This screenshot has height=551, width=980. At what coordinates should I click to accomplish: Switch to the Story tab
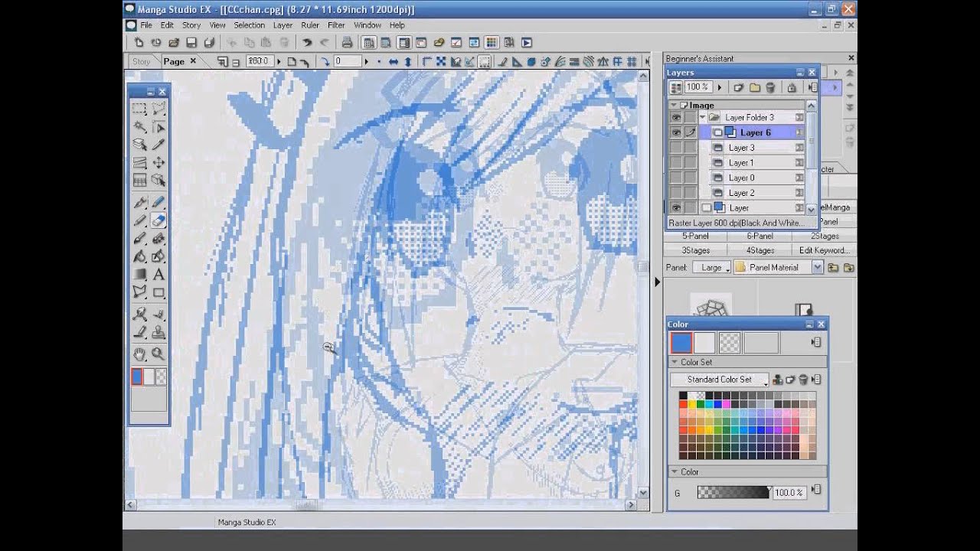click(142, 61)
